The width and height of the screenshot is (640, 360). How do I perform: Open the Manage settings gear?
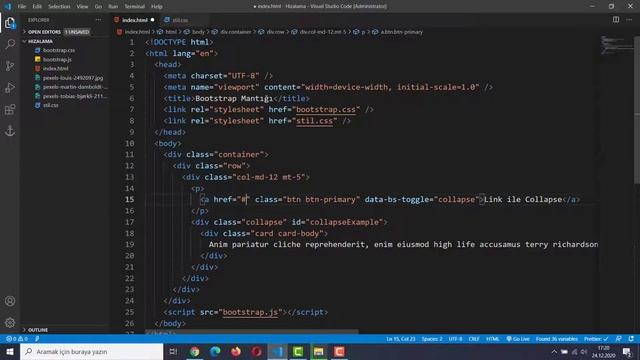10,323
